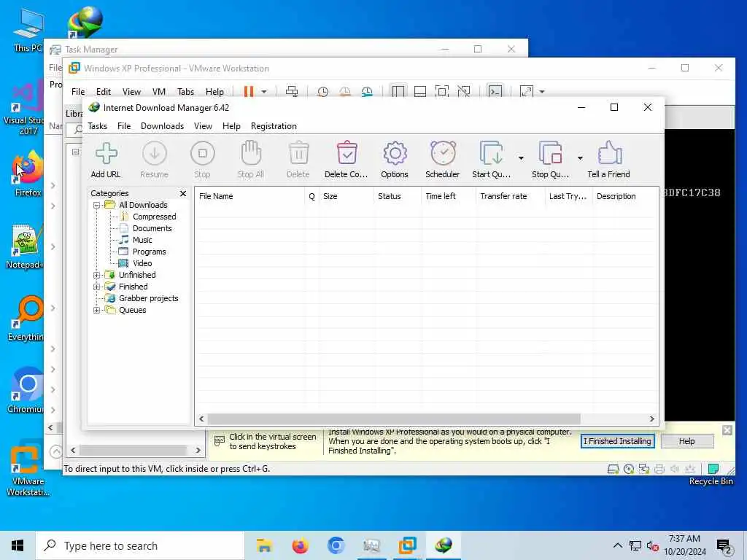The image size is (747, 560).
Task: Select the Compressed category
Action: [154, 217]
